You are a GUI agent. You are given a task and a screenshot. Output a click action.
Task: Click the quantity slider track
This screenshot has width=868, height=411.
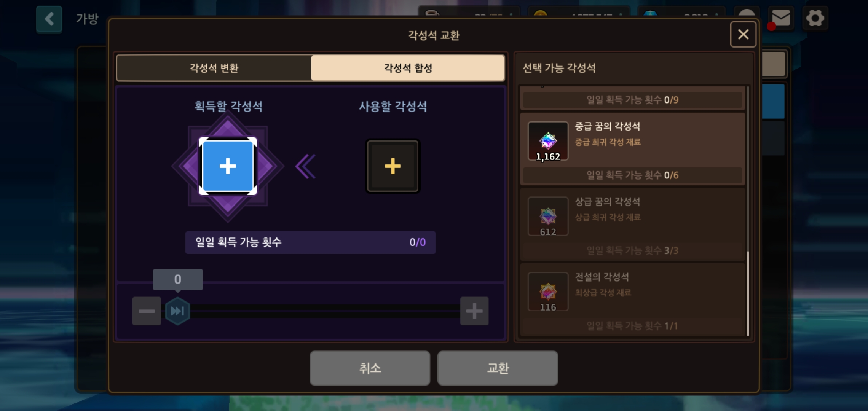click(x=324, y=311)
